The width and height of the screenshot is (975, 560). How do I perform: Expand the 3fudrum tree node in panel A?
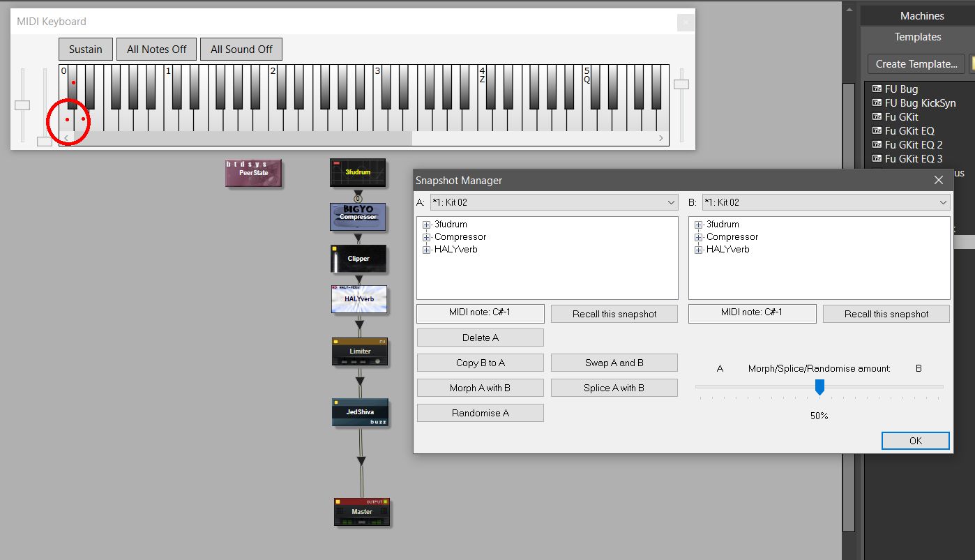click(x=425, y=224)
